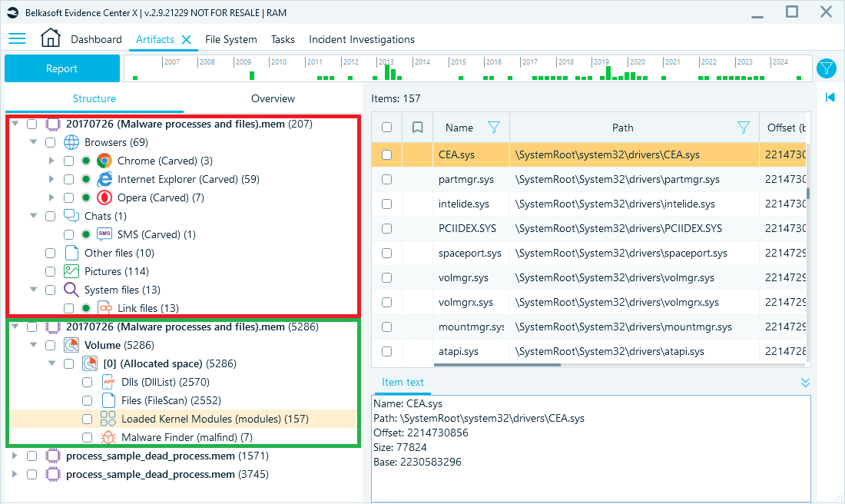Select the Opera (Carved) artifact icon

tap(105, 197)
